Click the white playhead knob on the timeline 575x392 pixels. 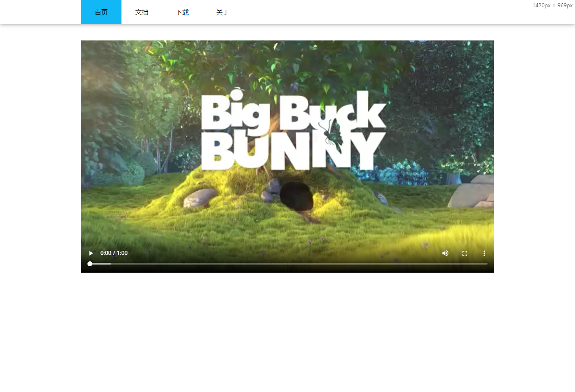click(x=90, y=264)
